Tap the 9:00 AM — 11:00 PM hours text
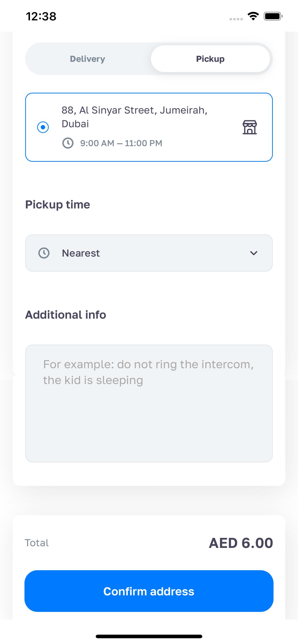 pyautogui.click(x=121, y=143)
